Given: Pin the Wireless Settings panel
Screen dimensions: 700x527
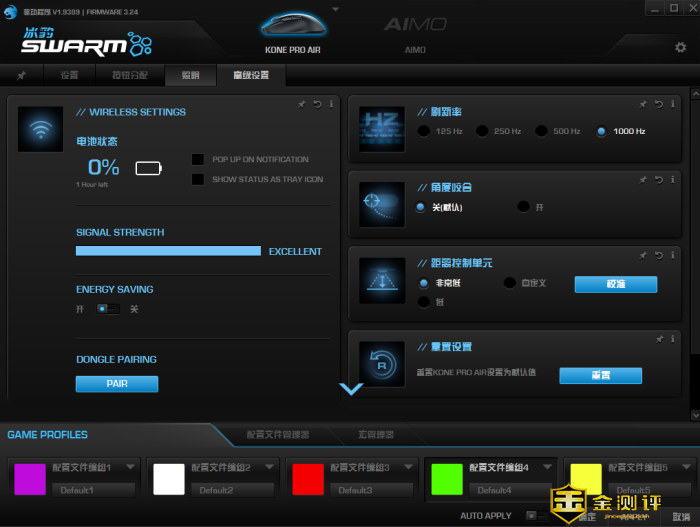Looking at the screenshot, I should [x=302, y=104].
